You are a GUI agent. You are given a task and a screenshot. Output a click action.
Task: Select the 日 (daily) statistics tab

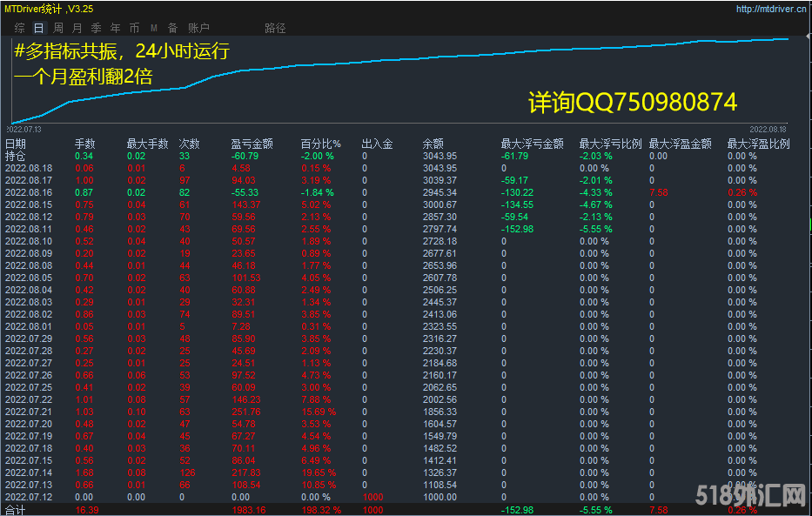[39, 28]
